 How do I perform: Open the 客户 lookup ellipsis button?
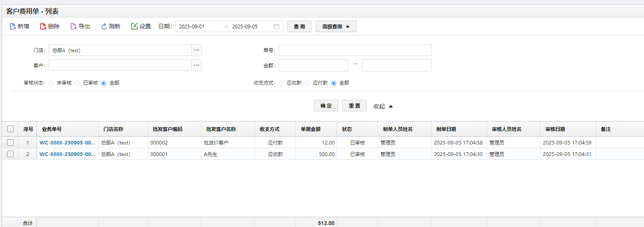[x=196, y=65]
